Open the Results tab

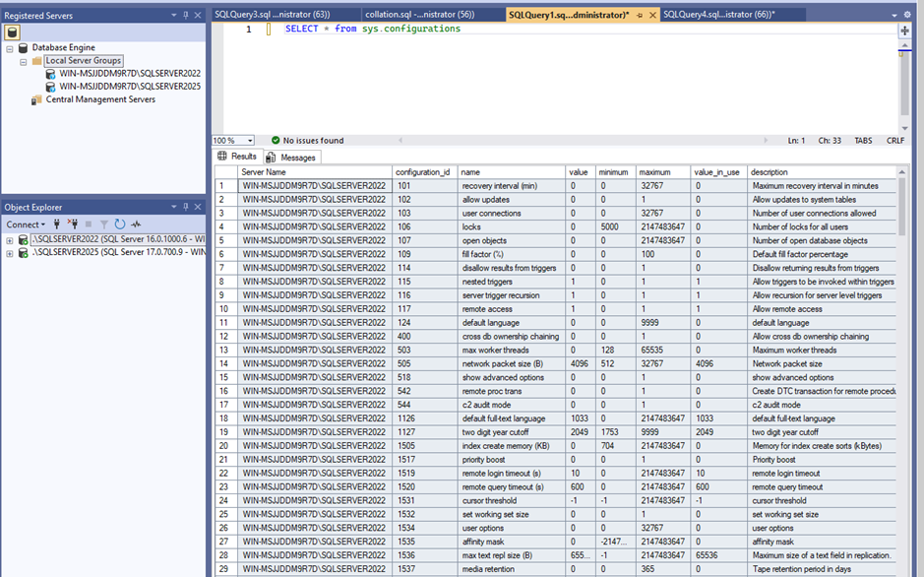tap(237, 157)
